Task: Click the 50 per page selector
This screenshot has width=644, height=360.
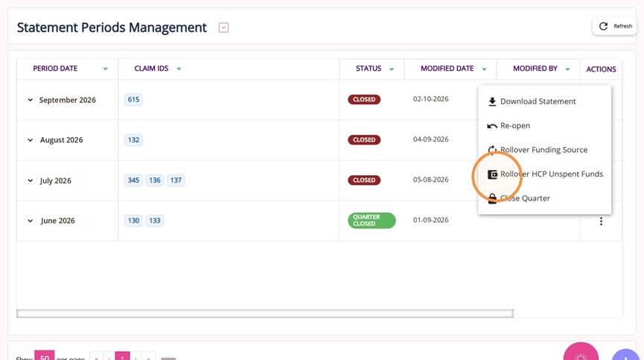Action: tap(45, 356)
